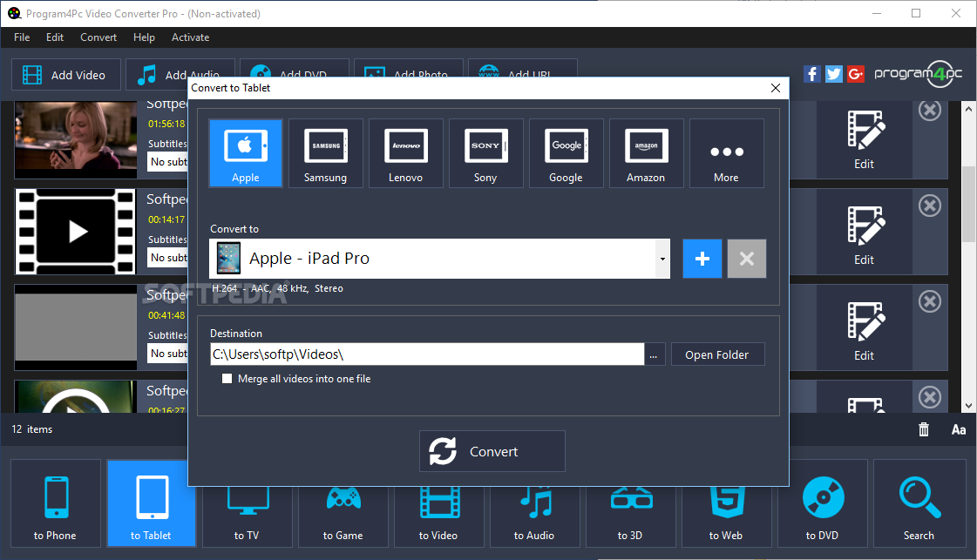Edit the 00:41:48 video
The image size is (977, 560).
click(x=865, y=327)
